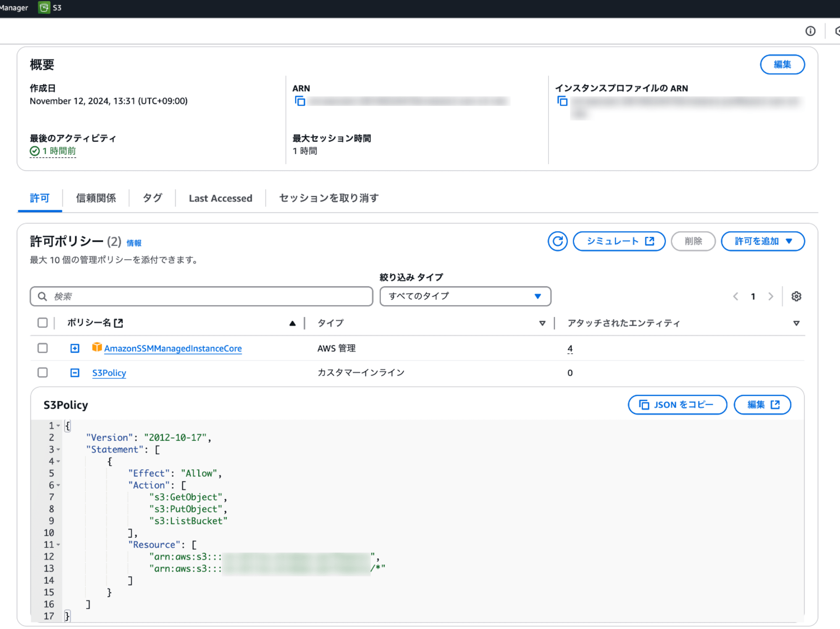Image resolution: width=840 pixels, height=629 pixels.
Task: Go to next page of policies
Action: [x=771, y=297]
